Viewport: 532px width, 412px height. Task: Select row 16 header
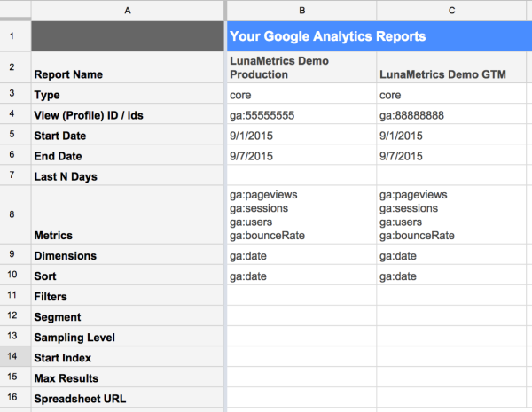pyautogui.click(x=15, y=397)
